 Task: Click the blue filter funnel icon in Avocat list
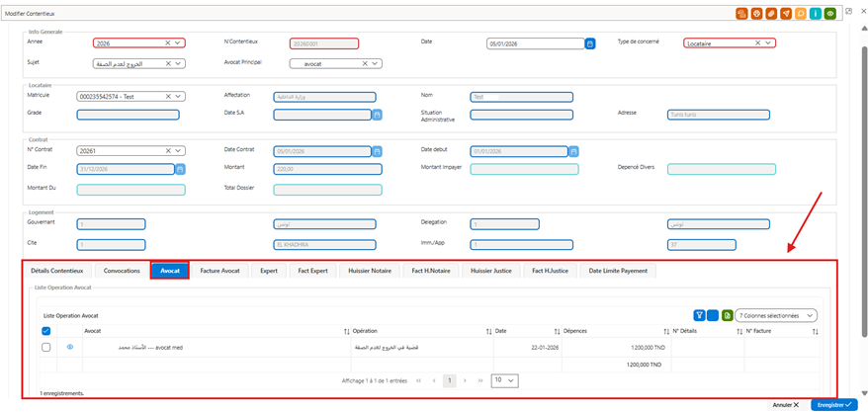tap(699, 315)
